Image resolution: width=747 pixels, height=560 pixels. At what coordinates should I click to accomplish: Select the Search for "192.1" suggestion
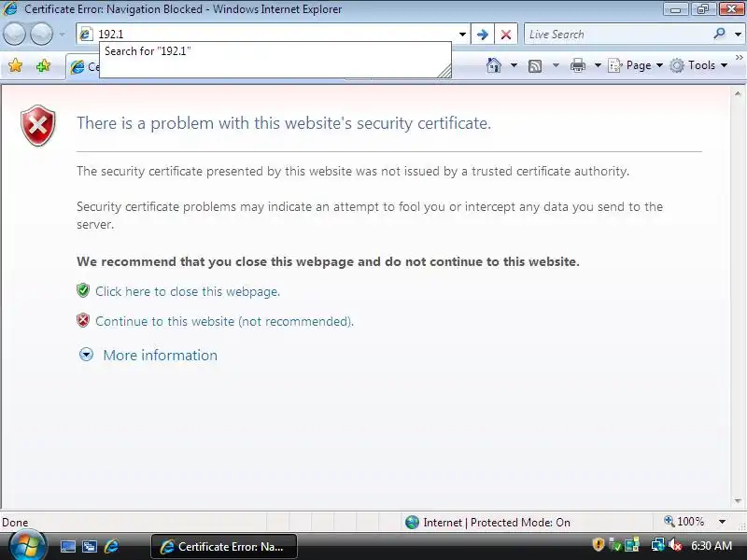pyautogui.click(x=275, y=51)
